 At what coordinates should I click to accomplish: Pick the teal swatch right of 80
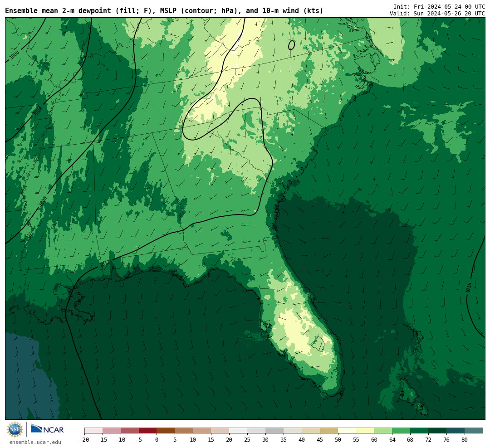coord(474,431)
